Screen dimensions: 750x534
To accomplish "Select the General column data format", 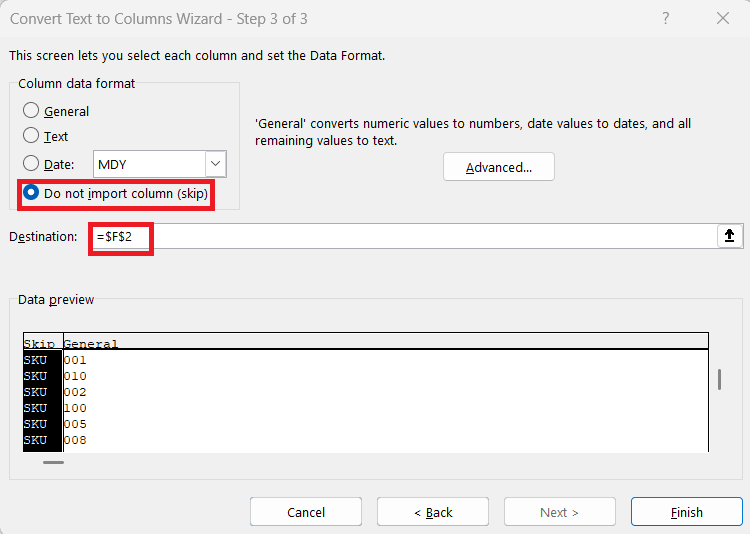I will (x=56, y=111).
